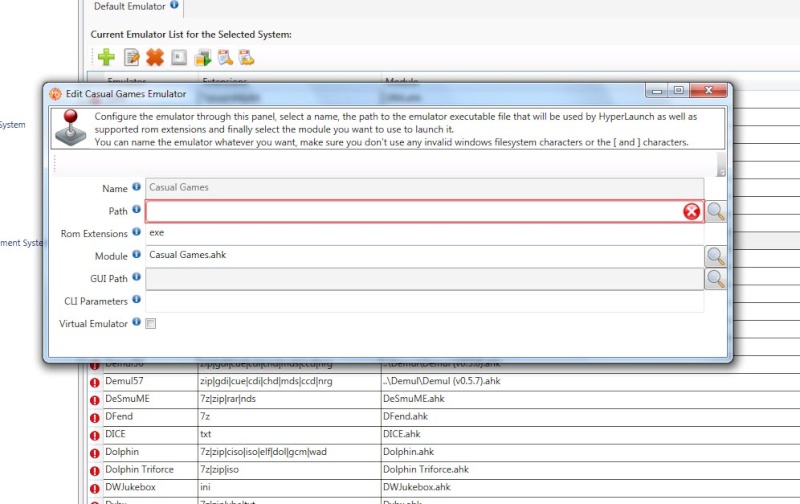Click the DICE.ahk module cell

[591, 434]
